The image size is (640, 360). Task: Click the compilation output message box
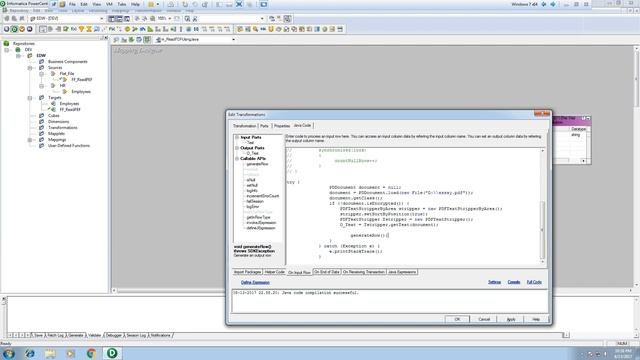390,301
